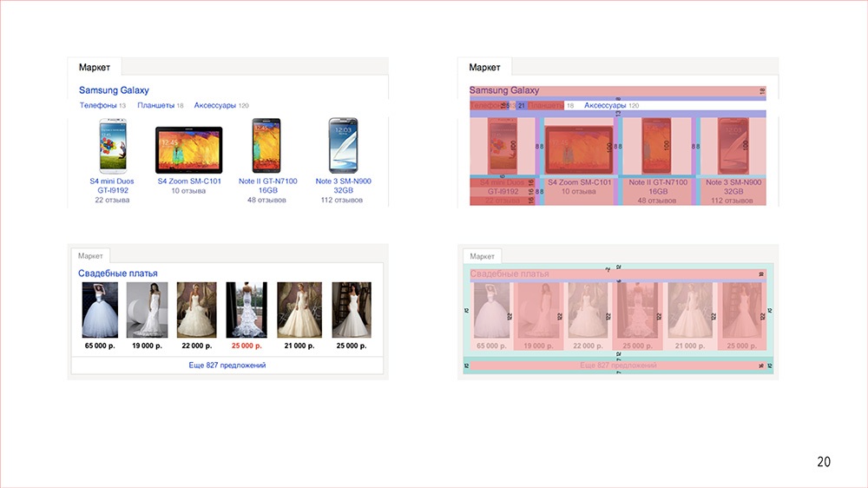Click '22 отзыва' in the plain mockup
Viewport: 868px width, 488px height.
coord(112,200)
